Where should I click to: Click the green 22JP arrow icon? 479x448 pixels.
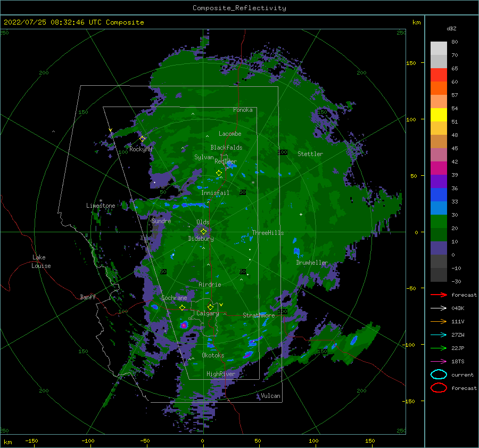(439, 348)
